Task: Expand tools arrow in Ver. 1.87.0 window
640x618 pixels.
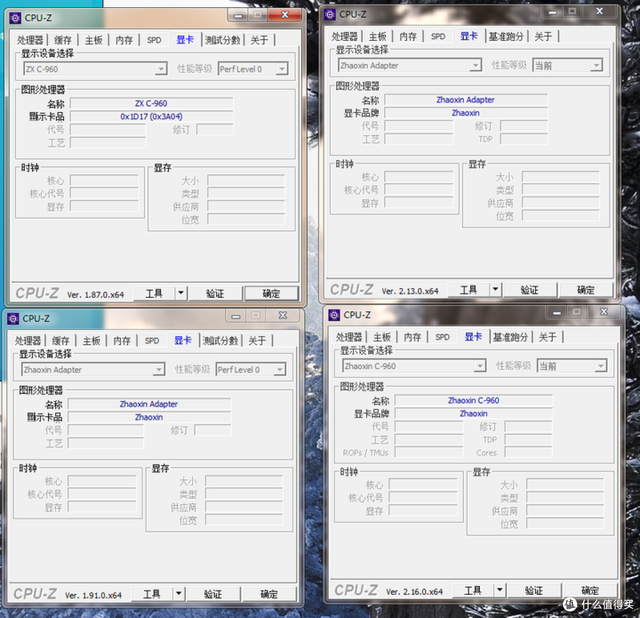Action: [x=181, y=293]
